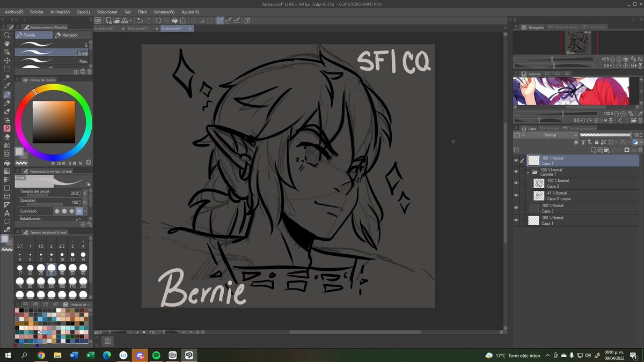
Task: Hide the Capa 4 layer
Action: 516,160
